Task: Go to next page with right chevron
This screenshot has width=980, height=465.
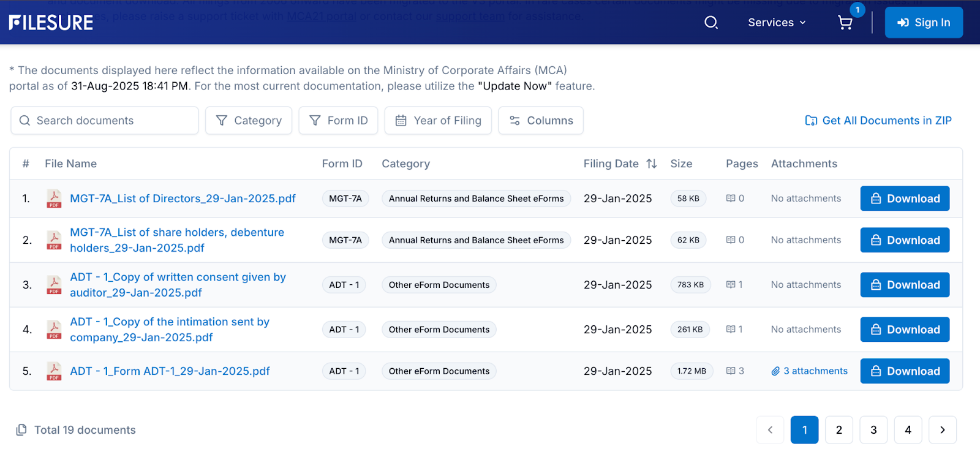Action: 942,430
